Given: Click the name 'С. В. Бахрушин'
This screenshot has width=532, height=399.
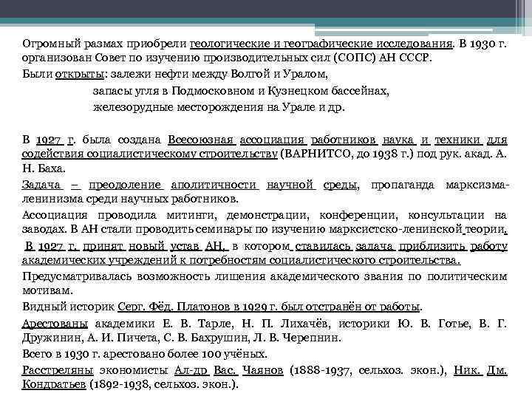Looking at the screenshot, I should (206, 338).
